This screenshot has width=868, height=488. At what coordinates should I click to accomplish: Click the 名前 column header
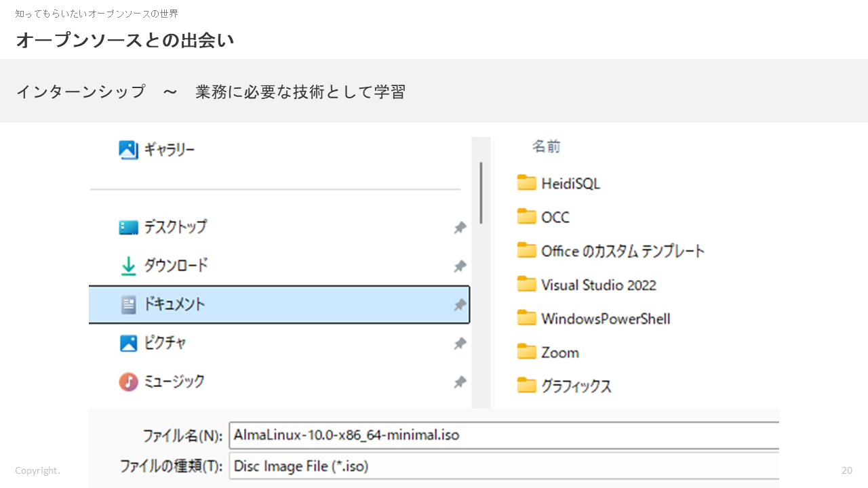(546, 146)
